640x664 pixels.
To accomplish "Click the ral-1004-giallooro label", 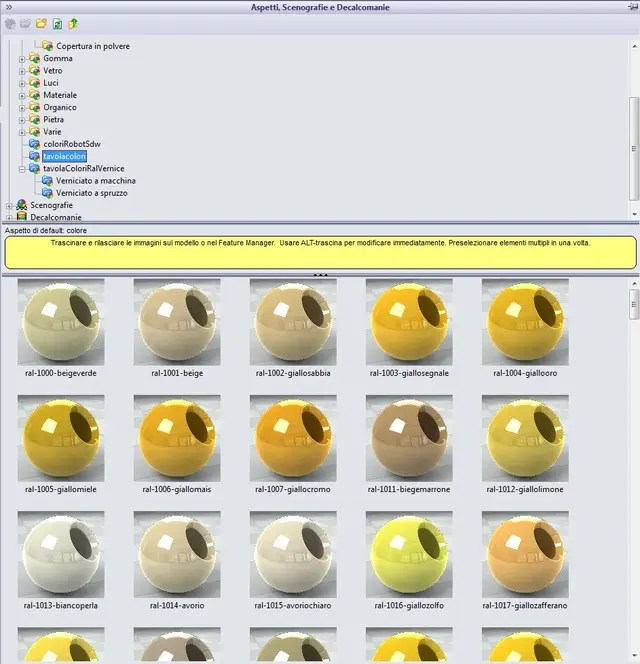I will [525, 373].
